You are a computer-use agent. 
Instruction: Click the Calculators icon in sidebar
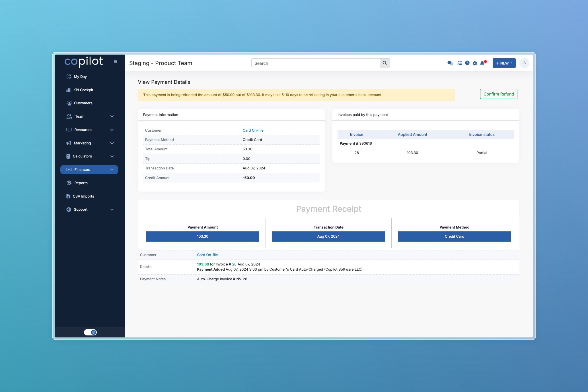pyautogui.click(x=68, y=156)
